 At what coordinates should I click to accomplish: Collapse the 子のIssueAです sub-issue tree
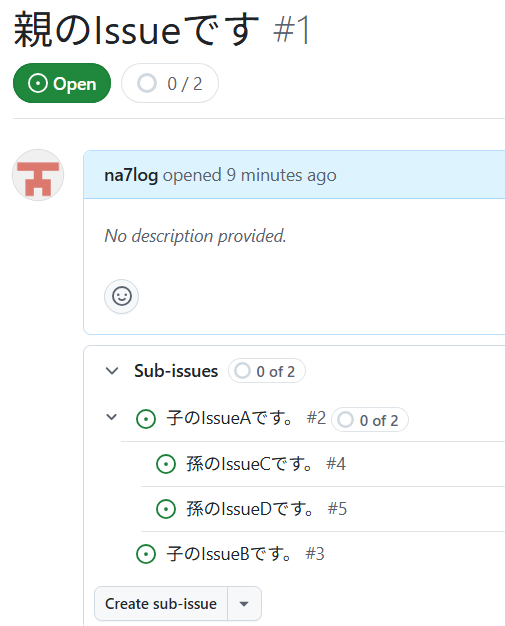point(112,417)
